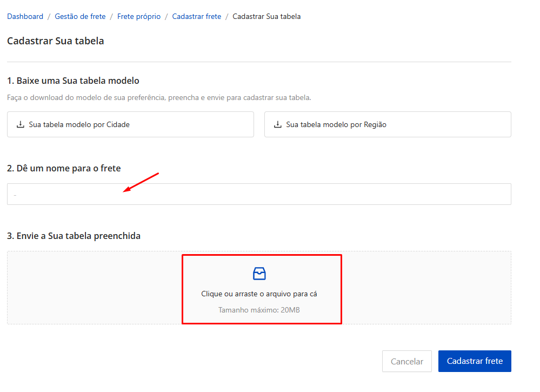
Task: Click the download icon for the Região model
Action: pyautogui.click(x=278, y=124)
